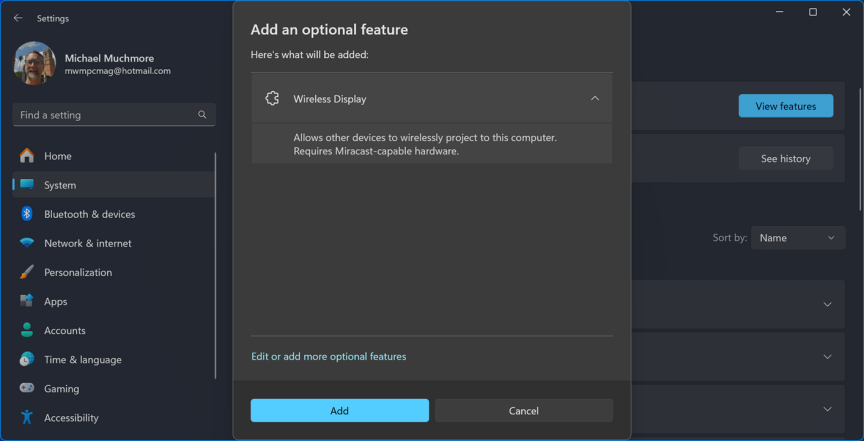
Task: Click the Add button
Action: tap(339, 411)
